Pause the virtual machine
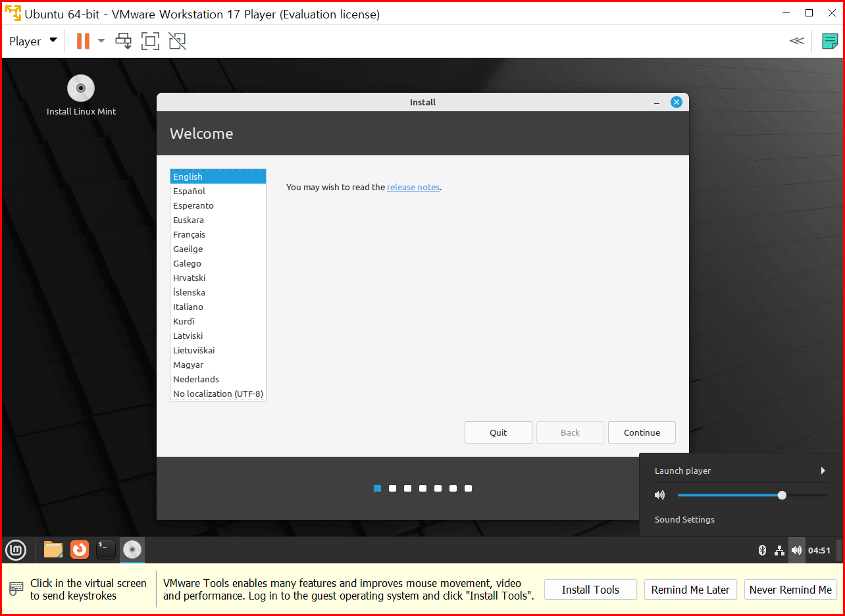845x616 pixels. point(83,41)
